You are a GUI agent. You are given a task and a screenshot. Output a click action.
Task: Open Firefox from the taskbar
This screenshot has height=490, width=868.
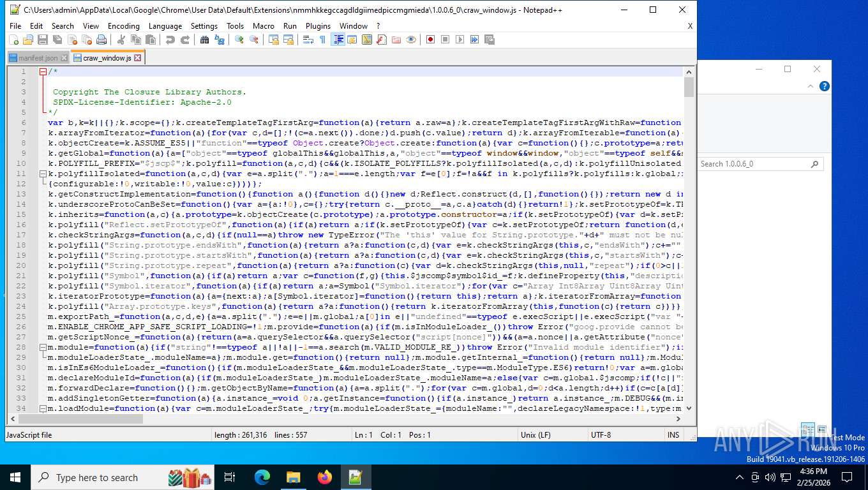click(325, 477)
